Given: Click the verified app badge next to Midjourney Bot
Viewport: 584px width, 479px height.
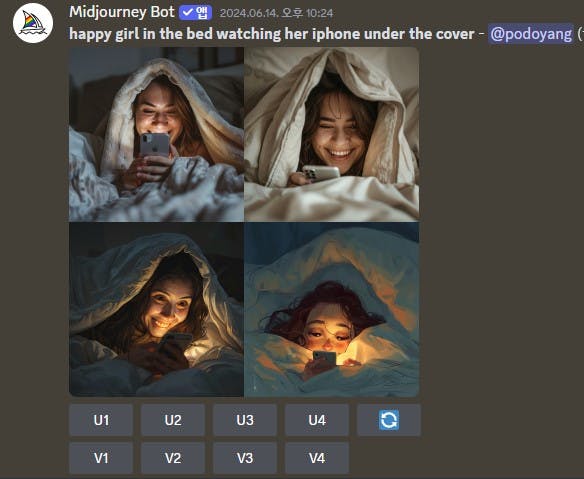Looking at the screenshot, I should coord(196,13).
